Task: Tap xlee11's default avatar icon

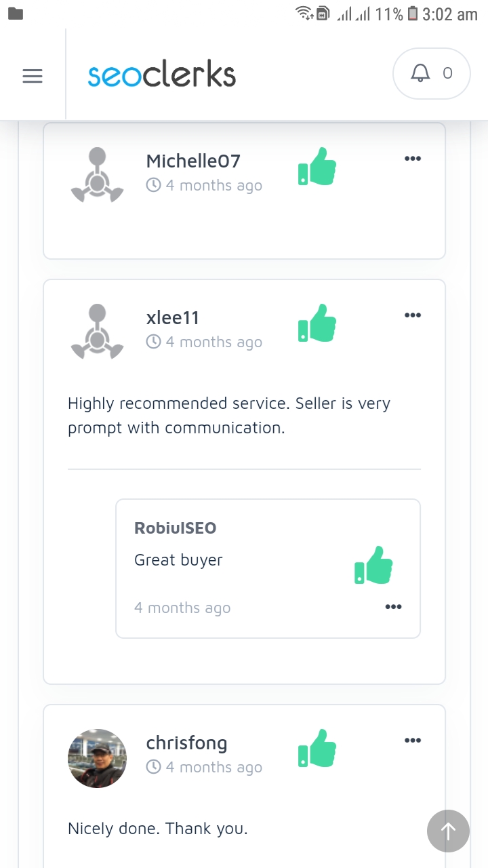Action: (98, 331)
